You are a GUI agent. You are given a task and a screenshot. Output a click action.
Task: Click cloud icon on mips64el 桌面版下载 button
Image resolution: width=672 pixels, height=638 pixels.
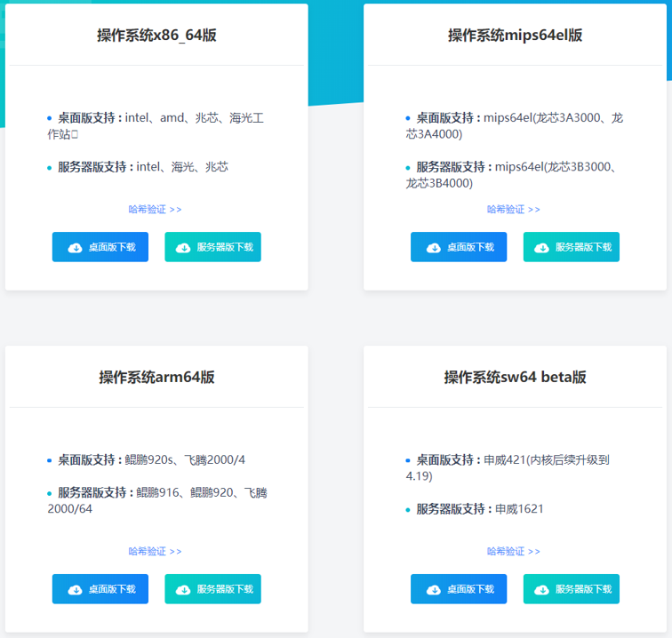click(x=434, y=247)
